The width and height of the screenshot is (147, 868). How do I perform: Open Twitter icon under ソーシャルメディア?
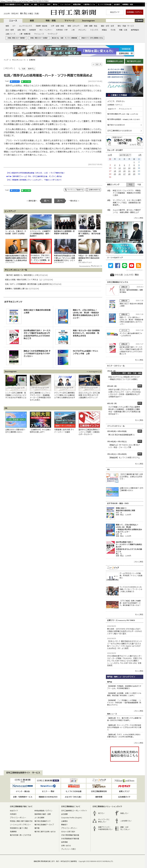[x=110, y=266]
